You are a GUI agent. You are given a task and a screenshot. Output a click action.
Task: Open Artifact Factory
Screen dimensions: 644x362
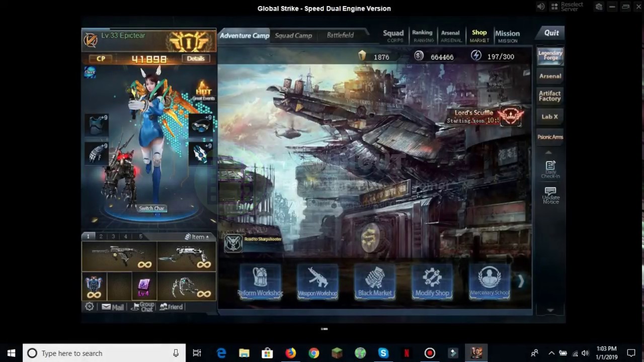550,96
